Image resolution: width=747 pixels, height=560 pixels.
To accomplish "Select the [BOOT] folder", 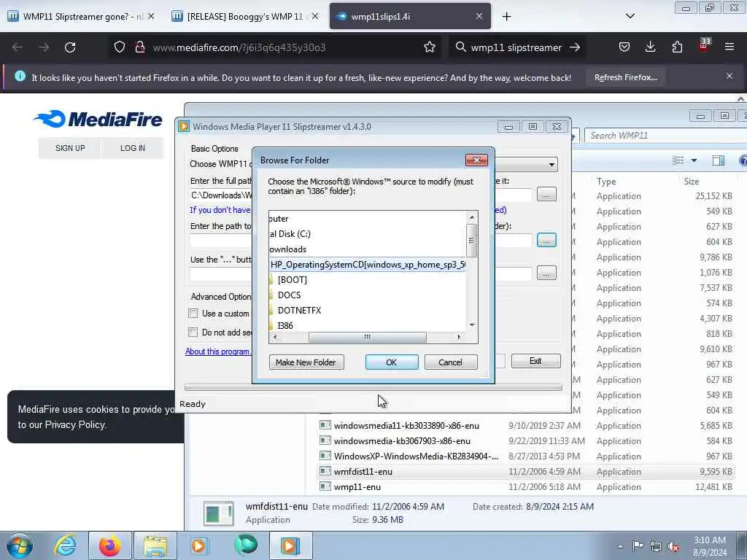I will pos(292,279).
